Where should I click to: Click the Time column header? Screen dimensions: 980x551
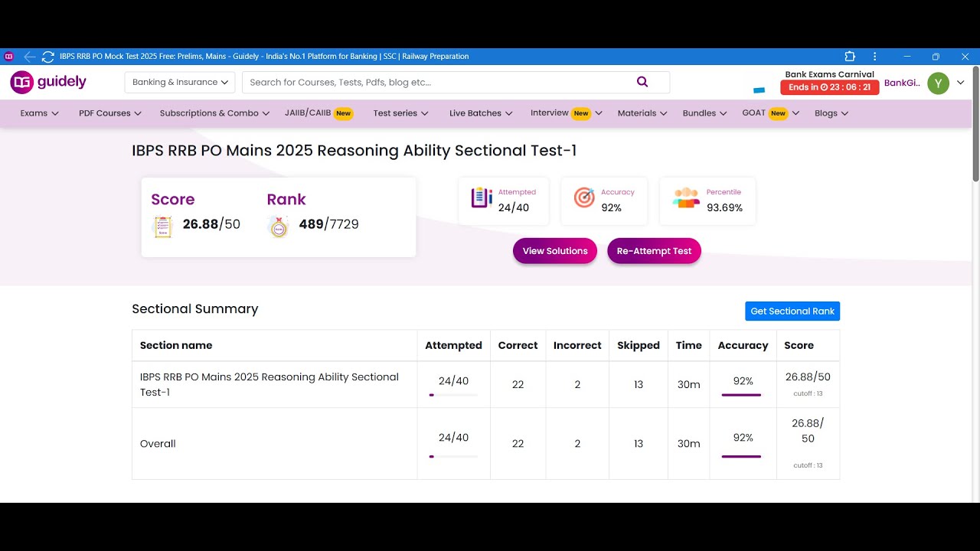click(x=689, y=346)
